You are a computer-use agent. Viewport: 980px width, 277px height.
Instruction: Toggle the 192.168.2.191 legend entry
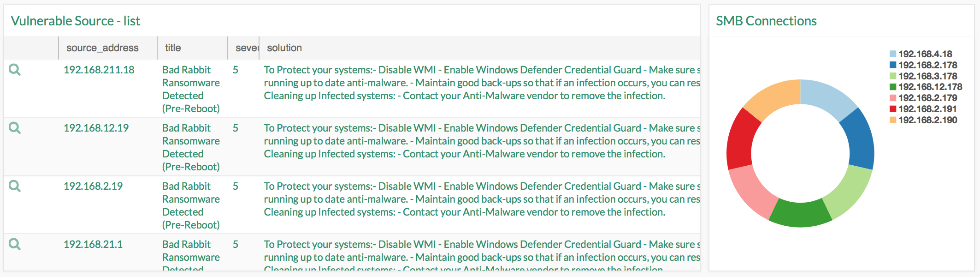click(x=927, y=109)
